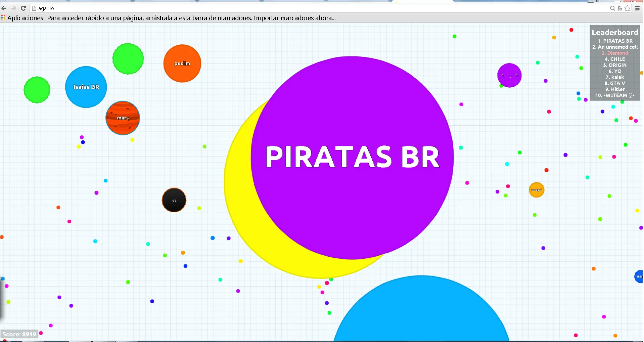Click the blue Isaias BR cell
Image resolution: width=644 pixels, height=342 pixels.
[86, 87]
